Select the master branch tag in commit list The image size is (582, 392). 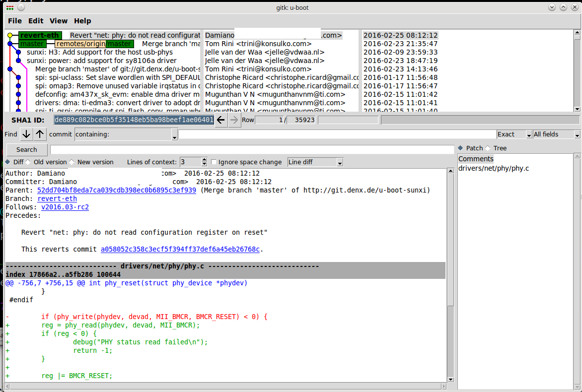click(32, 44)
